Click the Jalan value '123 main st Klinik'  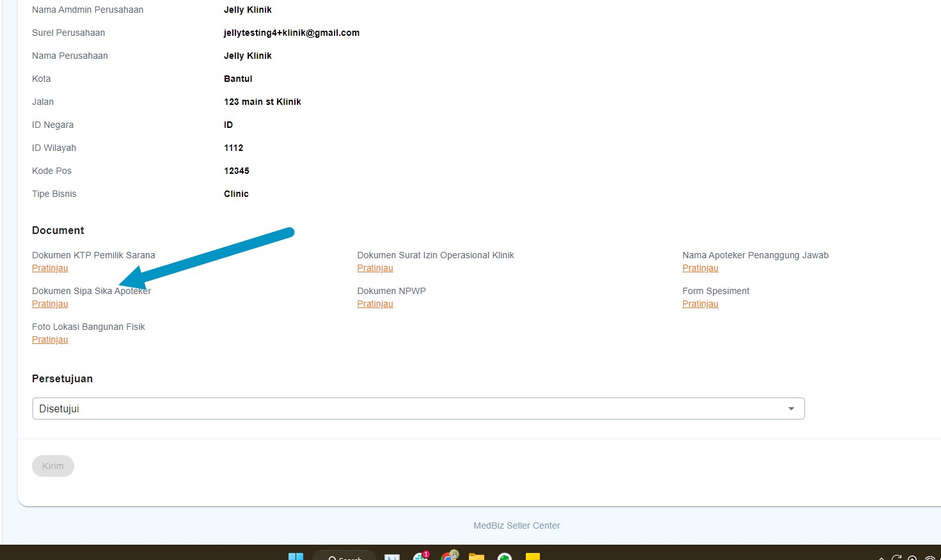pyautogui.click(x=262, y=102)
